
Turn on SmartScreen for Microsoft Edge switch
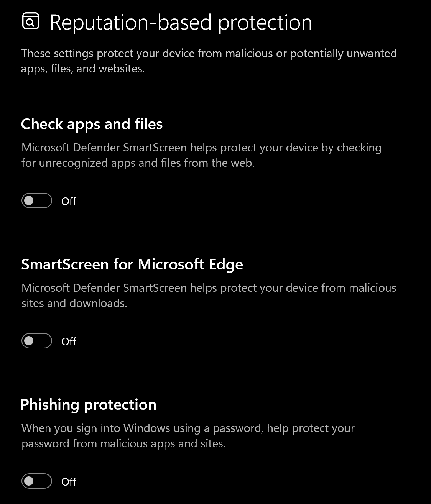(x=37, y=341)
